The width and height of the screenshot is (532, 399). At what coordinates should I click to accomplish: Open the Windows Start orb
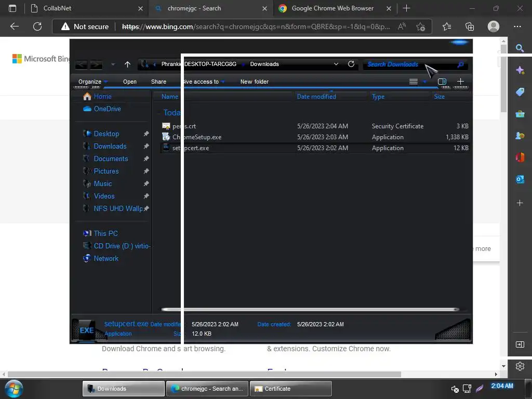(x=14, y=389)
